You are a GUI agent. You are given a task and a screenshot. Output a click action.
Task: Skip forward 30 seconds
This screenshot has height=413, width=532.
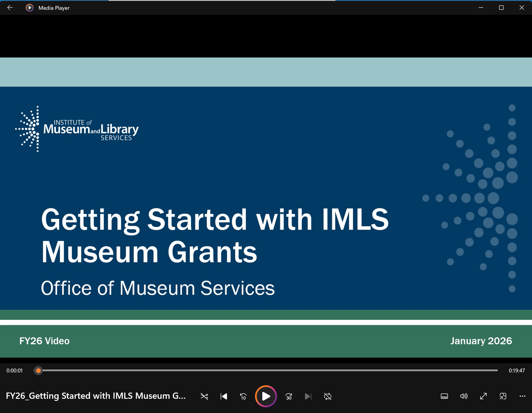click(289, 396)
